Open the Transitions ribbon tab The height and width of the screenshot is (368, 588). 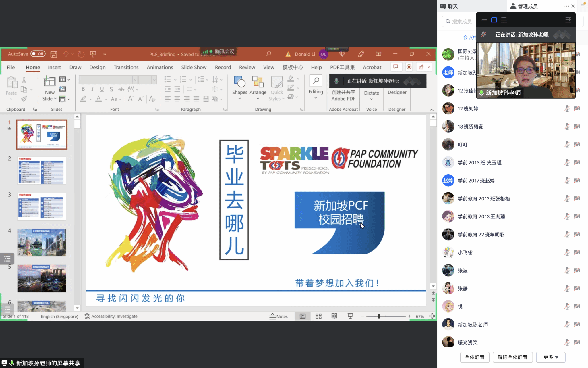[126, 67]
